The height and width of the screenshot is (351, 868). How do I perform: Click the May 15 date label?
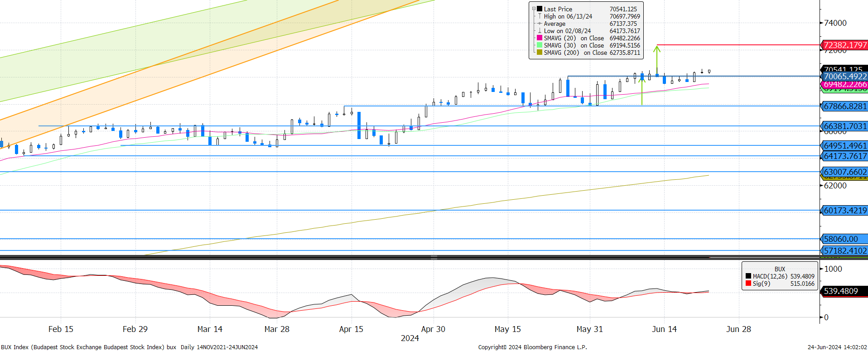(x=507, y=329)
